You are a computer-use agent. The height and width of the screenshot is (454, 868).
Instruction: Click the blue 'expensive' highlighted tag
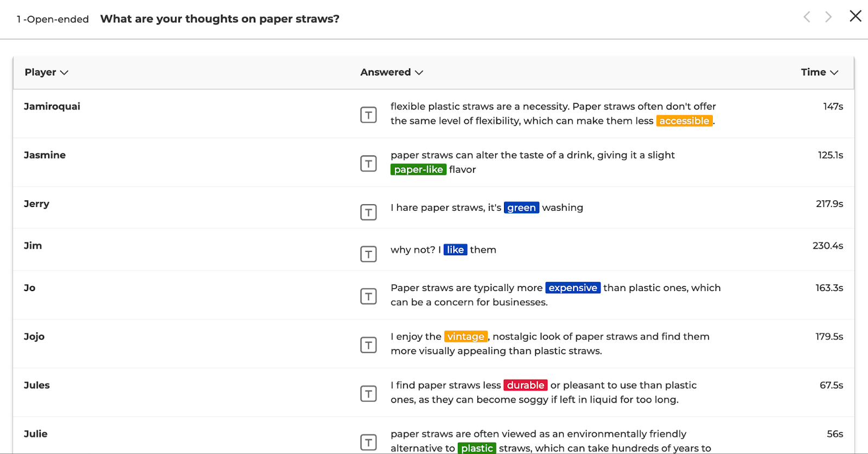tap(572, 288)
